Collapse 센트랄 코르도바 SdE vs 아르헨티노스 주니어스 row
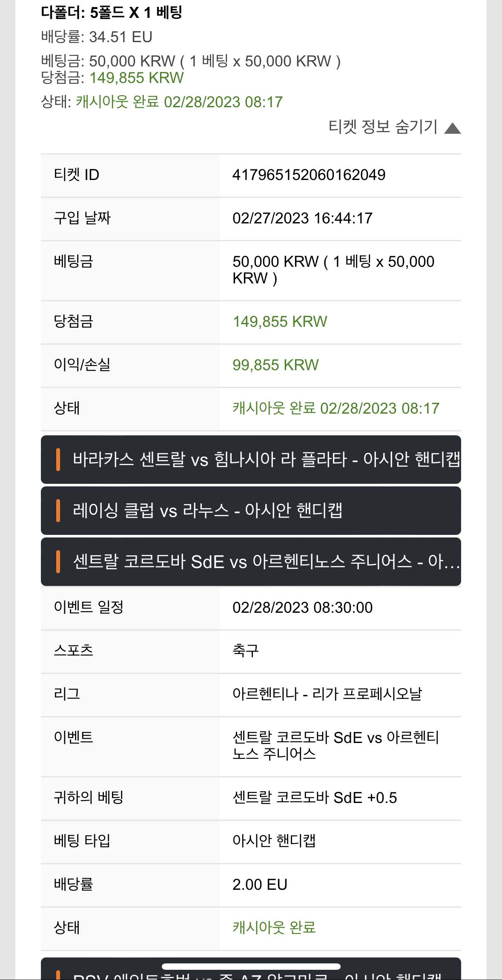Screen dimensions: 502x980 [251, 562]
